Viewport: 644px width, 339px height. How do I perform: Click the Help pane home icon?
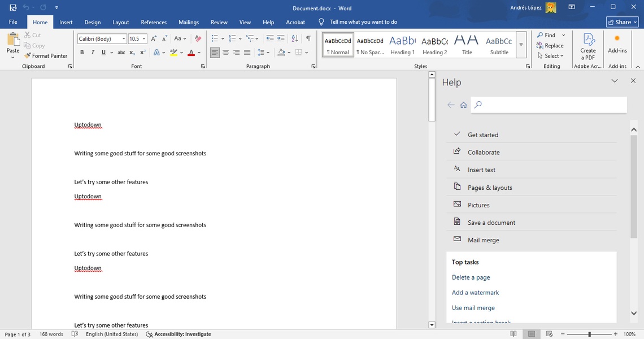[x=463, y=105]
